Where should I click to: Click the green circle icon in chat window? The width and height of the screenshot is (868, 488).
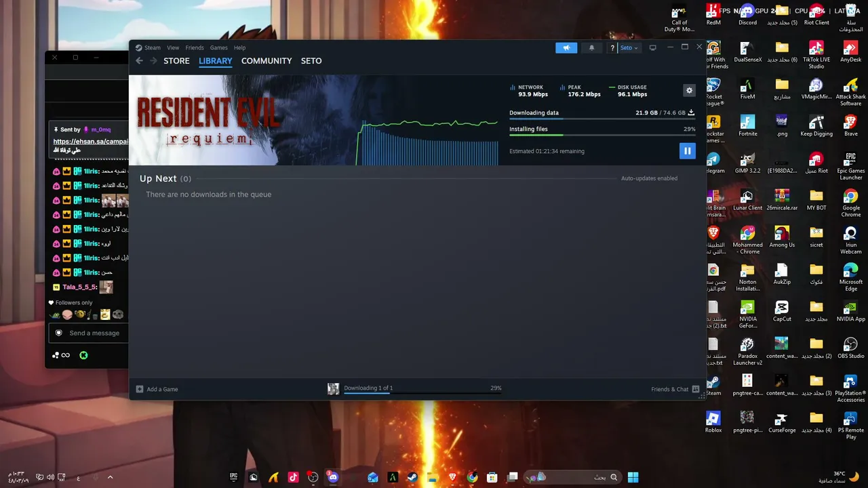[x=83, y=355]
